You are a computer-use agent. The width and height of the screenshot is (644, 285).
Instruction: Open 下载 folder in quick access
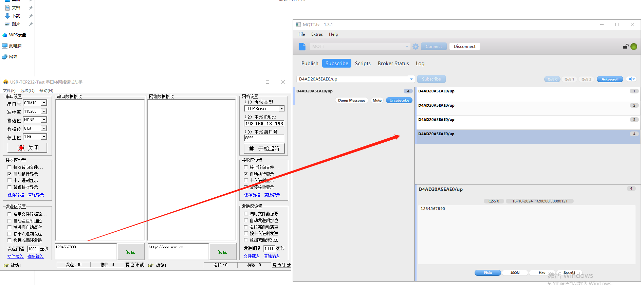(x=16, y=16)
